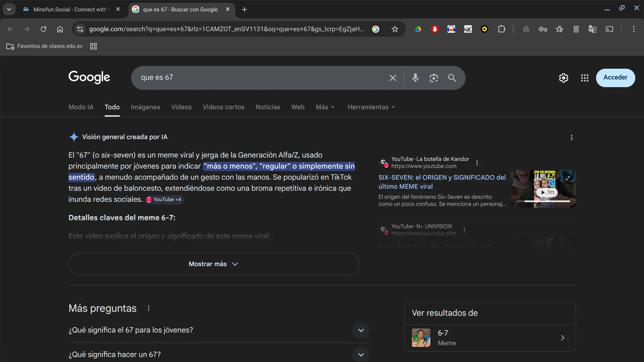
Task: Play the SIX-SEVEN video thumbnail
Action: pos(543,189)
